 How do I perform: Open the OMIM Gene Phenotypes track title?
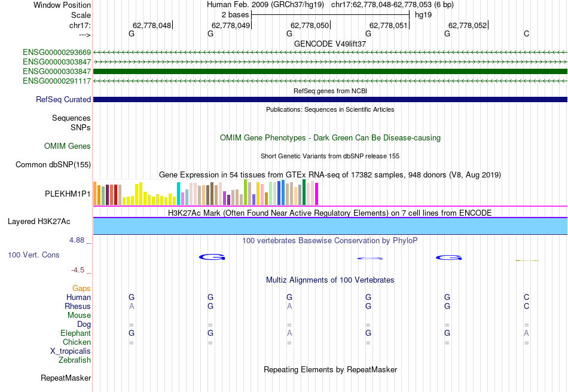[330, 138]
